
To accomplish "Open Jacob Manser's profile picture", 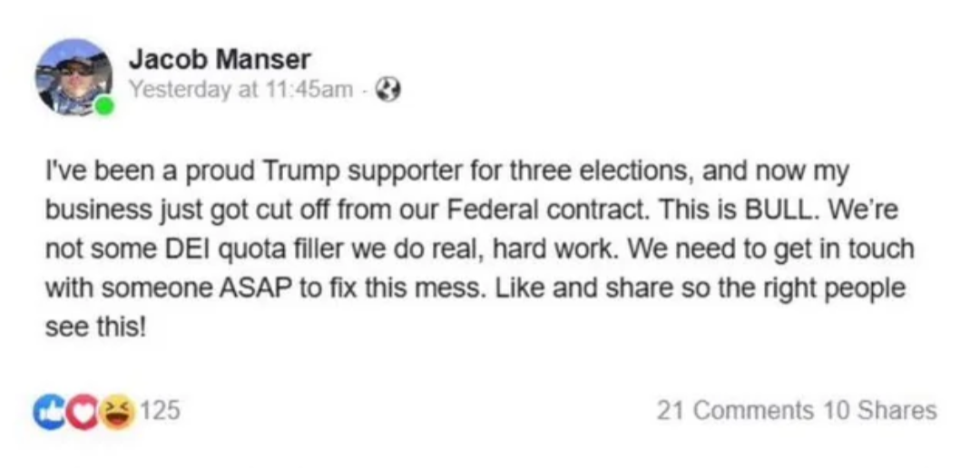I will (x=73, y=76).
